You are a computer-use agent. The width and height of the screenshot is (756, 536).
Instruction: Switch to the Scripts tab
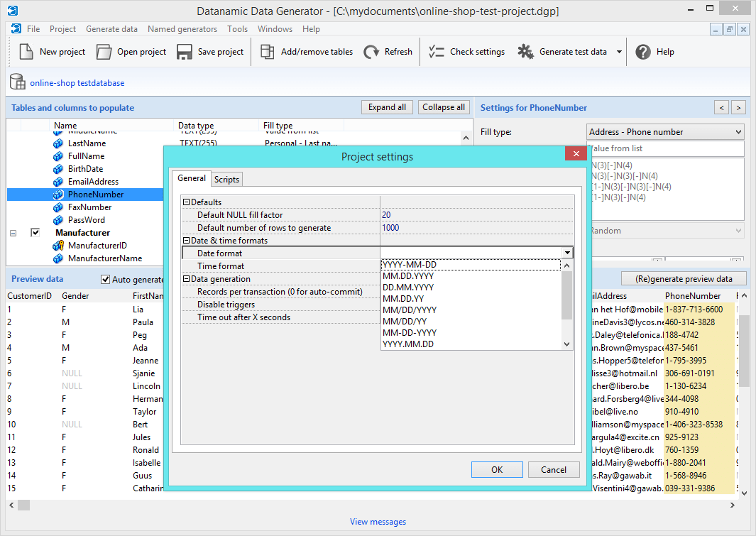[x=226, y=180]
